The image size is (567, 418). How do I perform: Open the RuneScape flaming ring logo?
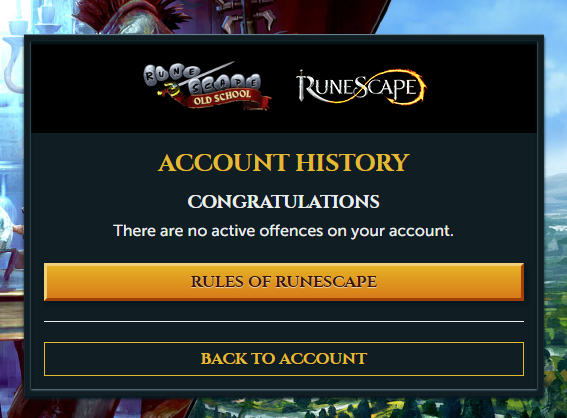(x=361, y=87)
